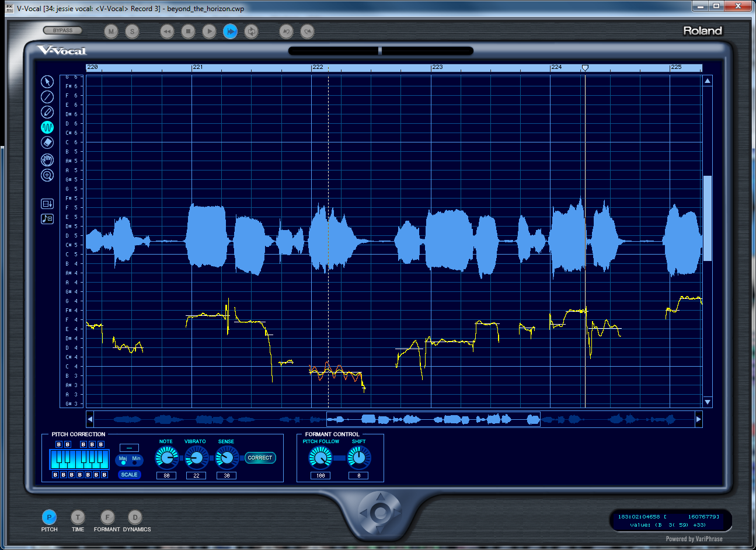Toggle bypass B for C white key

pyautogui.click(x=55, y=475)
